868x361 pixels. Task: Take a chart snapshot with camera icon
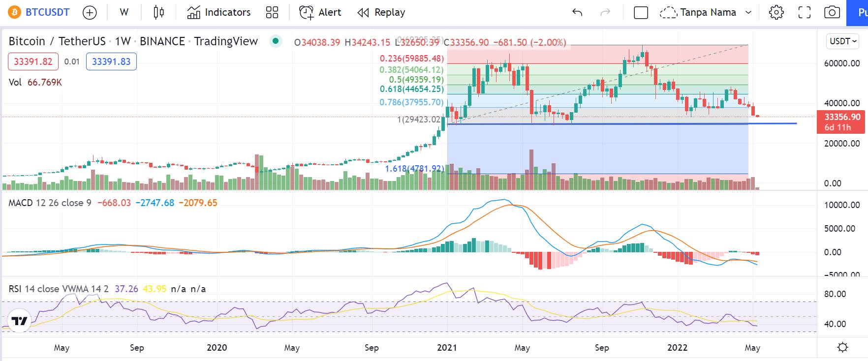(832, 12)
